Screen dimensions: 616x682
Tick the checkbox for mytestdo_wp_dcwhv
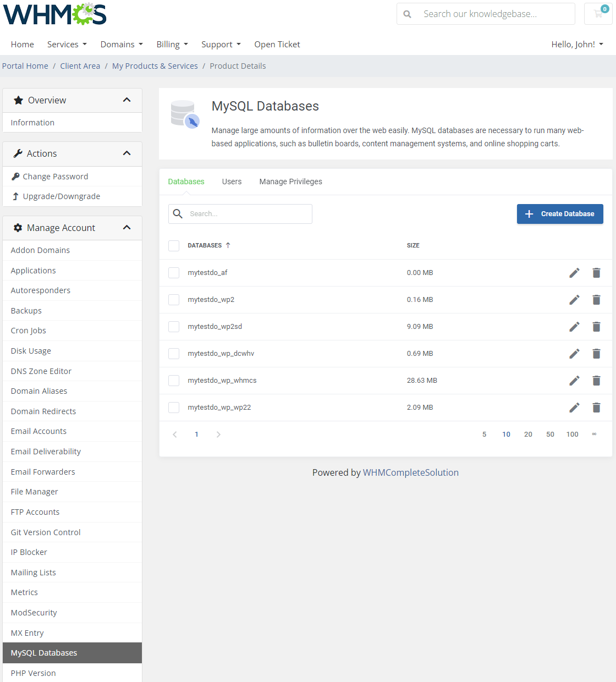(x=174, y=354)
